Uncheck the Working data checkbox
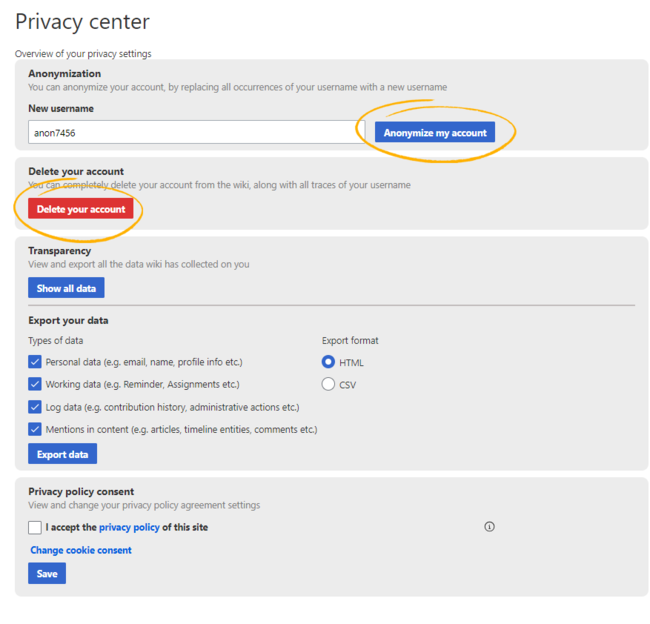This screenshot has height=624, width=650. [35, 384]
